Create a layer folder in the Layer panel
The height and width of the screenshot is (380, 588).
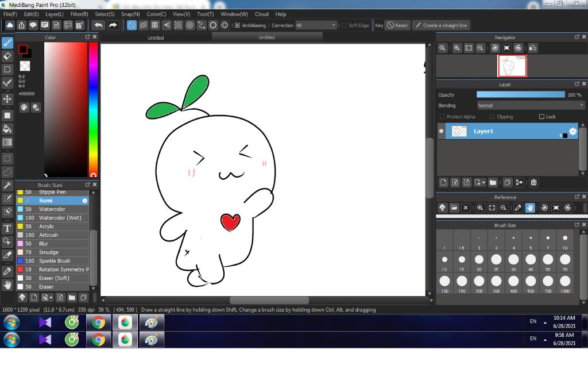(493, 182)
